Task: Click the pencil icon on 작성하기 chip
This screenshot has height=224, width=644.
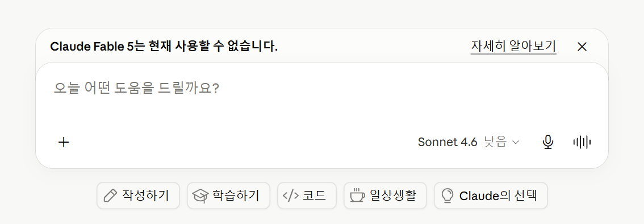Action: pyautogui.click(x=110, y=196)
